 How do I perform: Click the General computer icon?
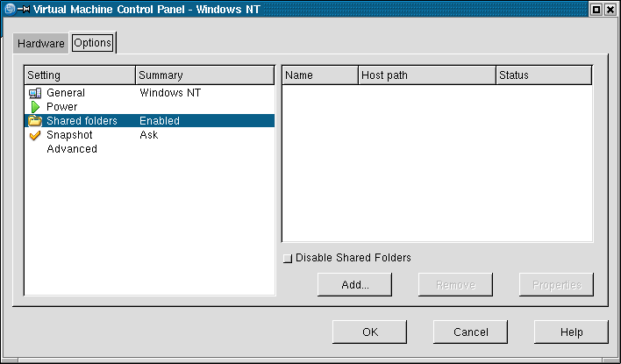coord(35,93)
